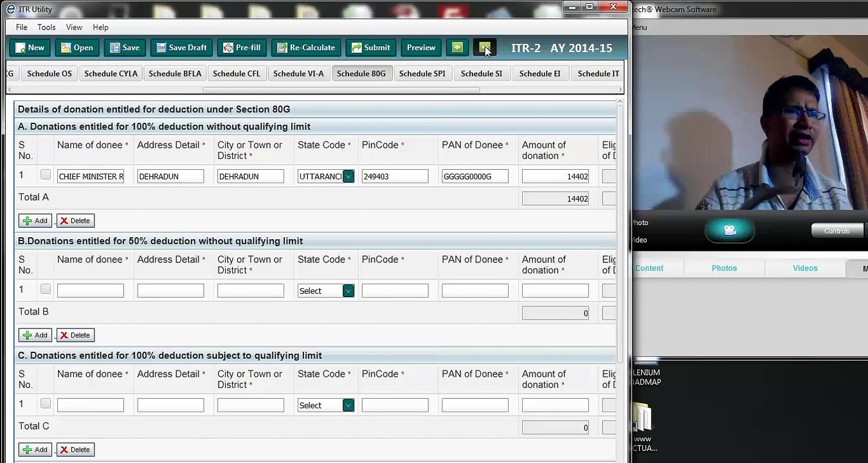Open State Code Select dropdown in section C
The image size is (868, 463).
348,405
